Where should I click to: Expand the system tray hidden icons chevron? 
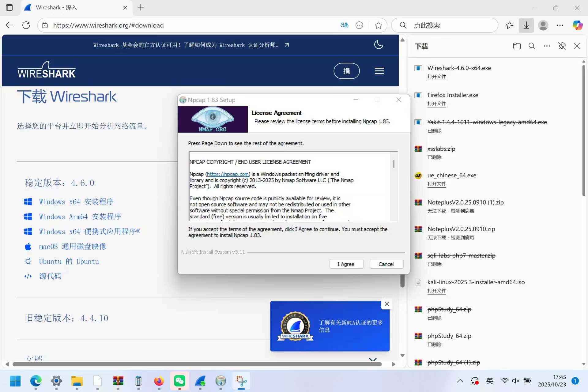coord(460,381)
